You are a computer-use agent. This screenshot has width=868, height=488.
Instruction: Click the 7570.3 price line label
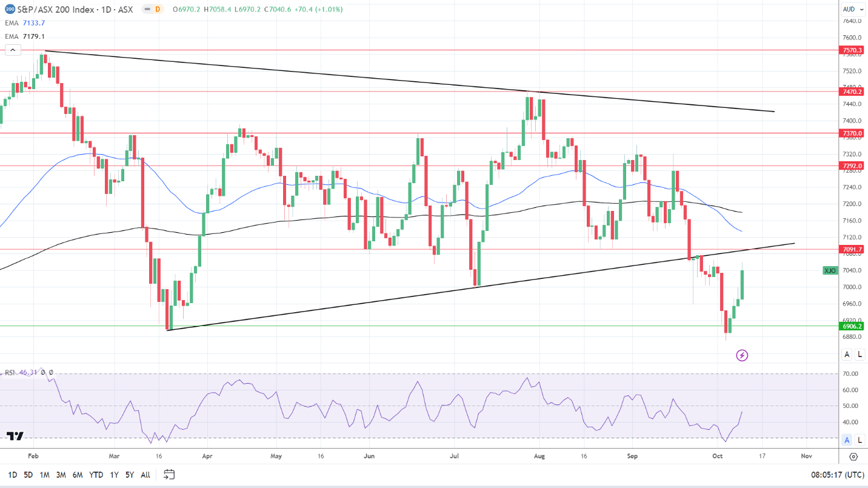click(852, 50)
